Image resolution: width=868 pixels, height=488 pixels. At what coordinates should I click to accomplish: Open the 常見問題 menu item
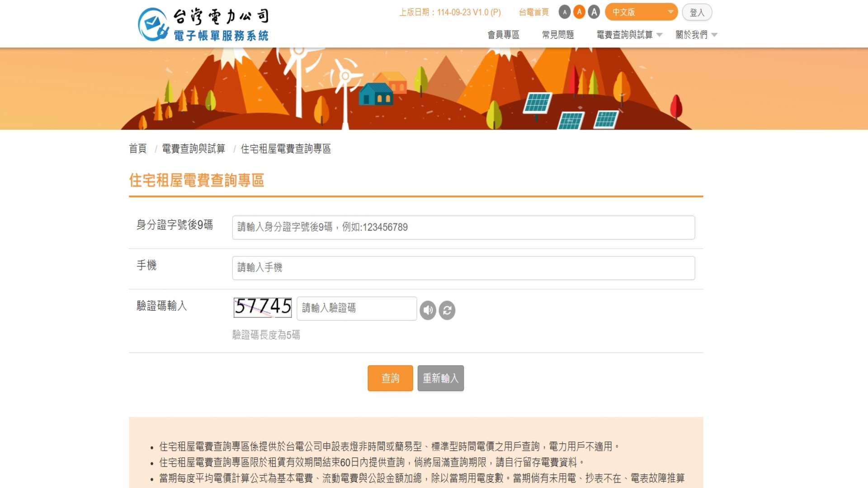pos(558,35)
